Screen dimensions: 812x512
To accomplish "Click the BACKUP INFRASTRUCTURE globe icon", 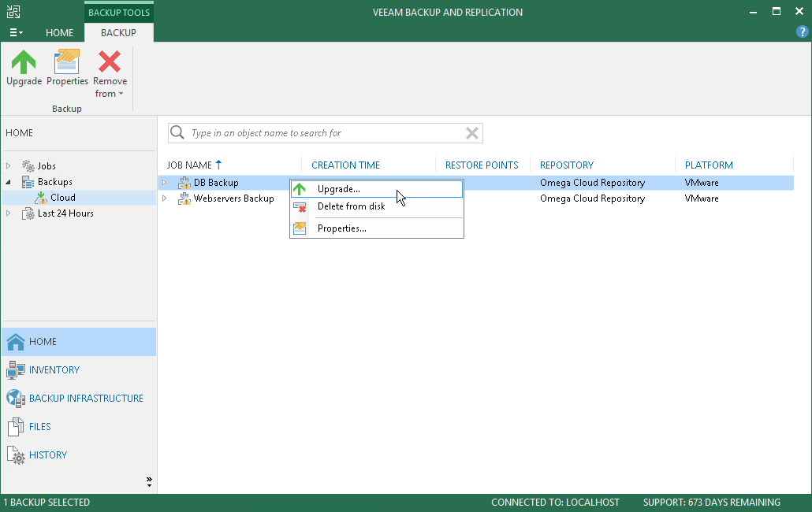I will click(16, 399).
